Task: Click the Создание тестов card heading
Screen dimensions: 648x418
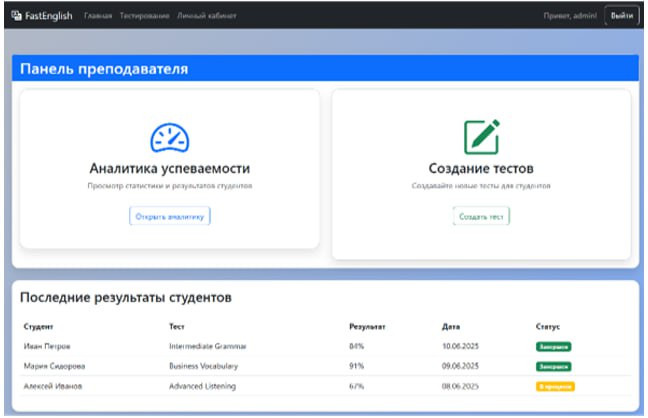Action: [x=481, y=168]
